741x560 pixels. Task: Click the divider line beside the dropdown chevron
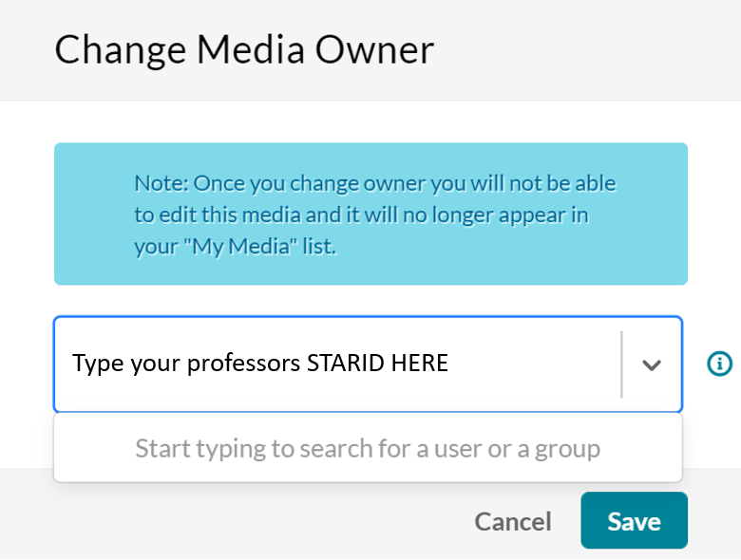click(x=621, y=364)
